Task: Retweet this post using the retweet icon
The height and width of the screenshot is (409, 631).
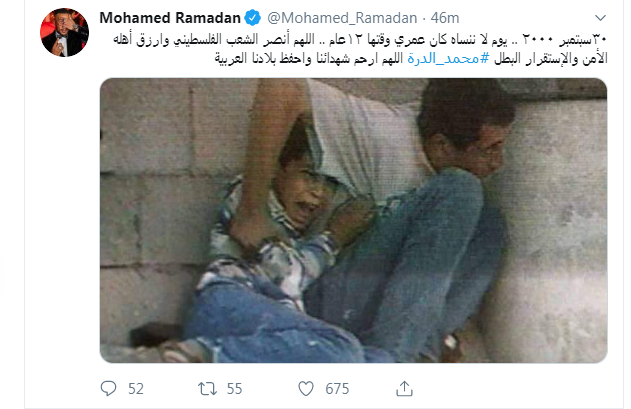Action: [207, 389]
